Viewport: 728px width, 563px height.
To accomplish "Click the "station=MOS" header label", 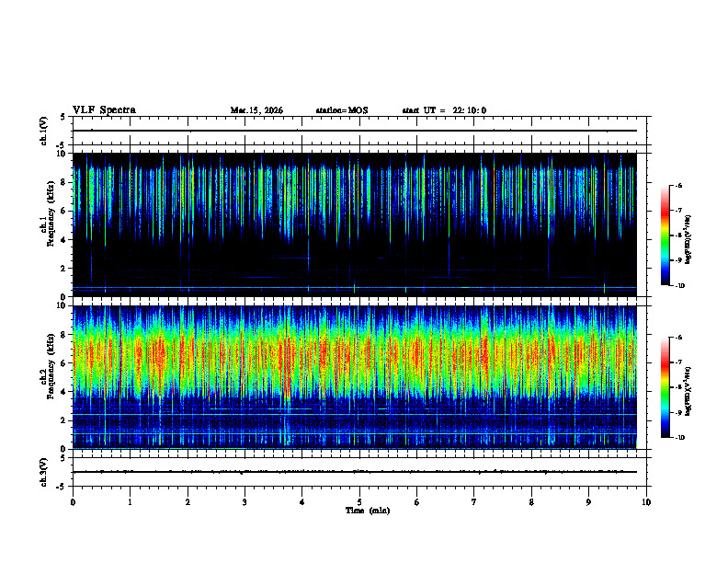I will coord(342,110).
